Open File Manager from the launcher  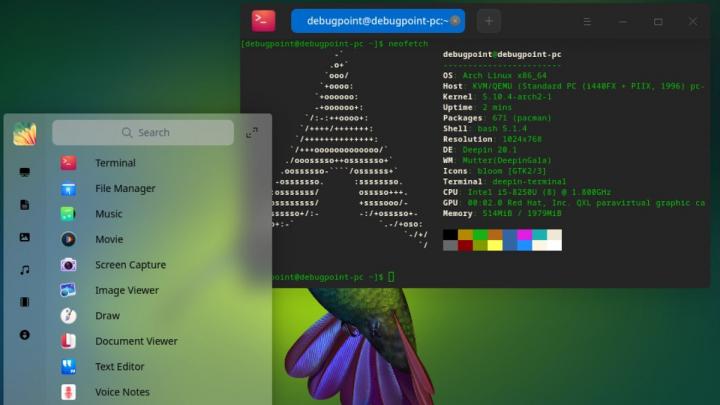124,188
